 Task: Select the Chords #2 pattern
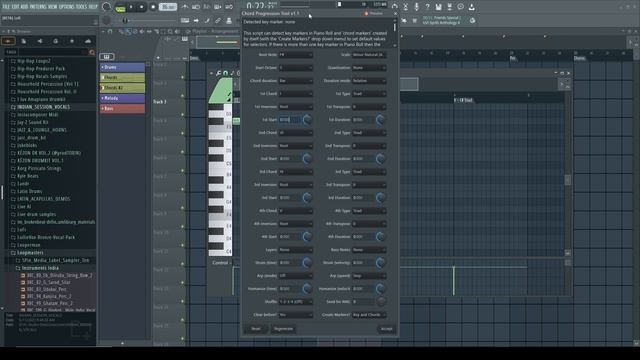pyautogui.click(x=122, y=88)
